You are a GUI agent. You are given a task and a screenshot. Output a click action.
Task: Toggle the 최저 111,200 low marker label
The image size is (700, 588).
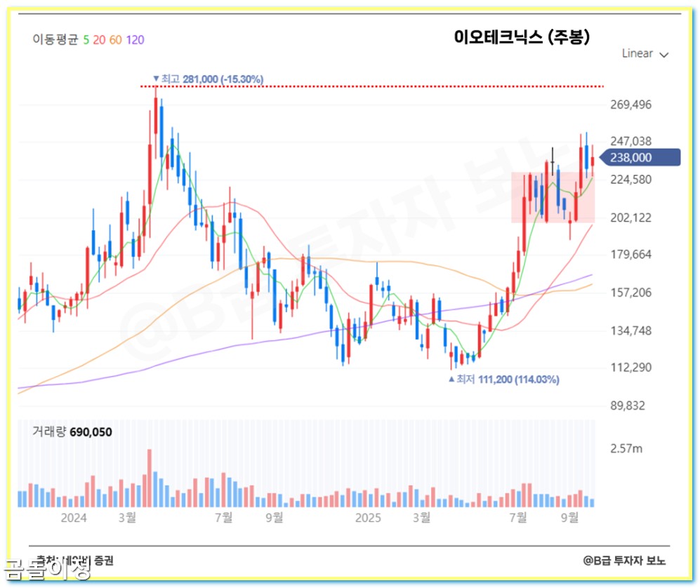[x=504, y=380]
